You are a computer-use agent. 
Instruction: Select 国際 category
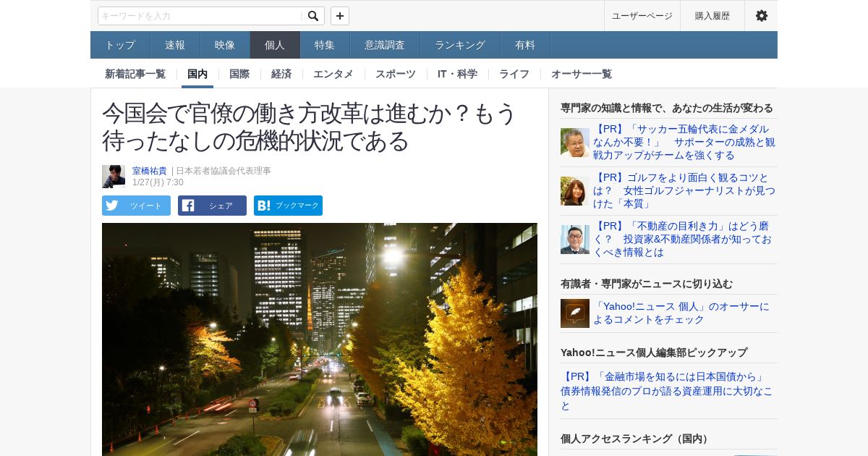point(239,74)
